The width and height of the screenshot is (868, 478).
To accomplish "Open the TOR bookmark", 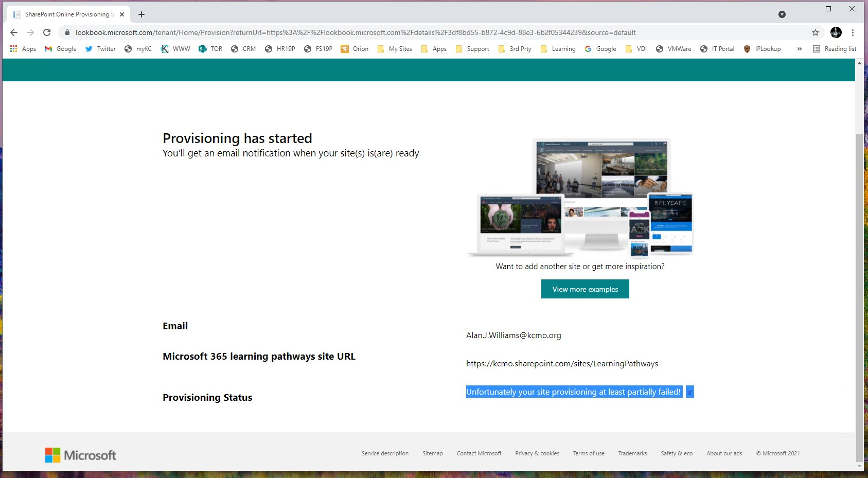I will coord(210,48).
